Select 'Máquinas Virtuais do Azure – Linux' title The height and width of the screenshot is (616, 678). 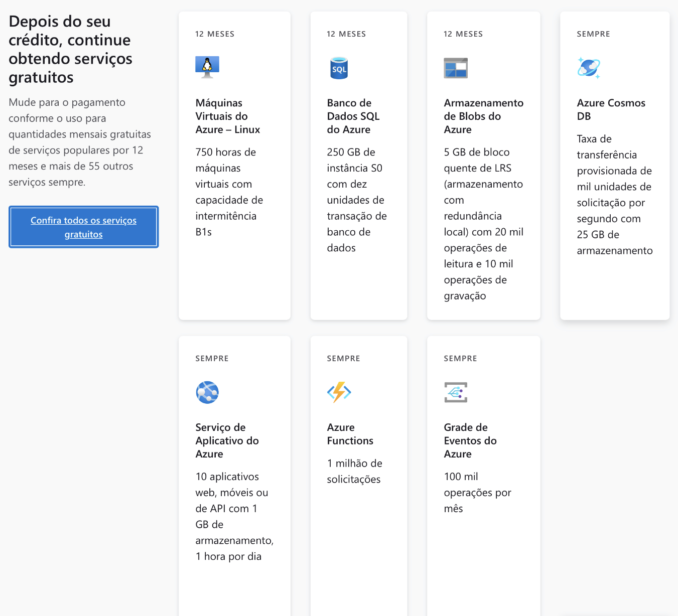(x=228, y=116)
